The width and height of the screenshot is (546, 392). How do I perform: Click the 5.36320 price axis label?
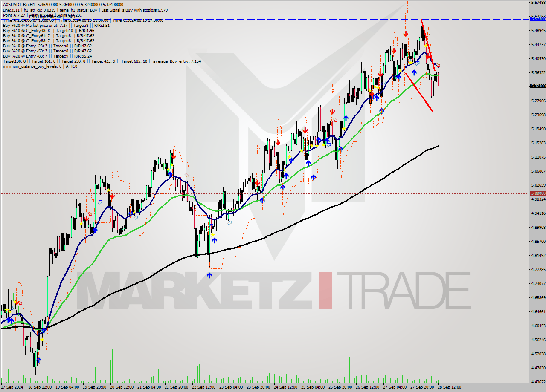tap(538, 72)
